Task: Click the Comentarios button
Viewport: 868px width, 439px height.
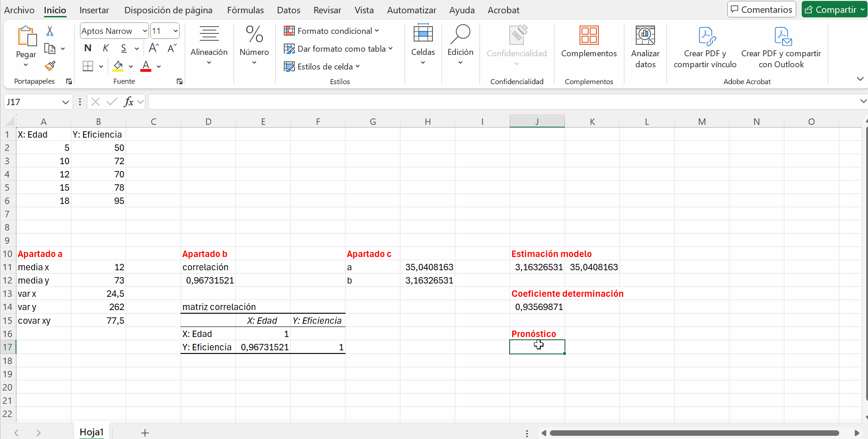Action: click(761, 10)
